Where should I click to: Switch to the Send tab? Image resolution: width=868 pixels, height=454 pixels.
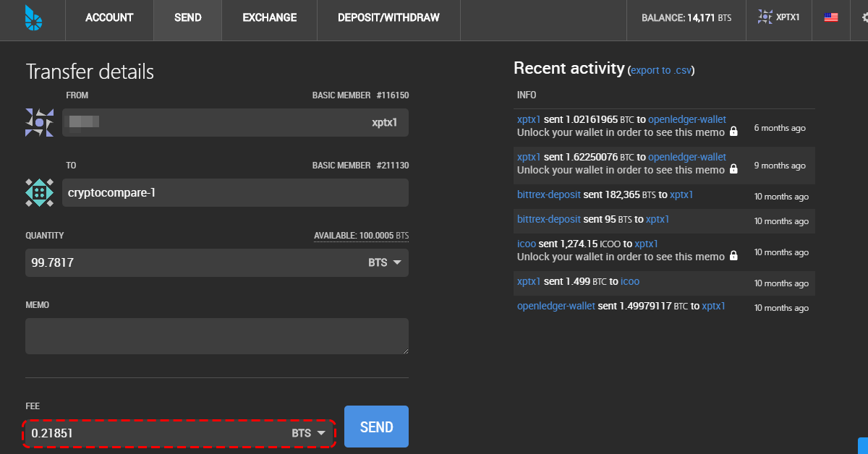(187, 17)
